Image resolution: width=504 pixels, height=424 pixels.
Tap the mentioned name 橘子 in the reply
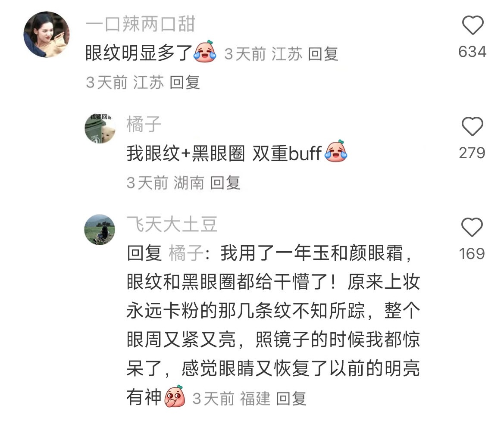coord(185,253)
